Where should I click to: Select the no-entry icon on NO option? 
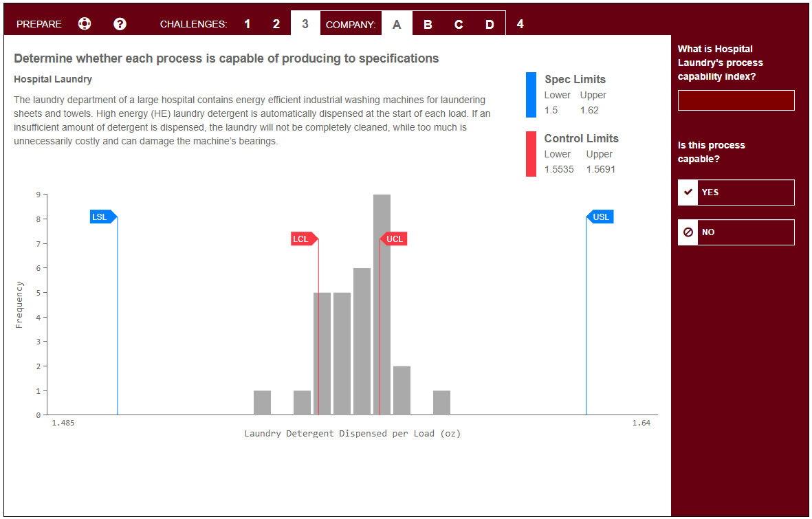687,232
